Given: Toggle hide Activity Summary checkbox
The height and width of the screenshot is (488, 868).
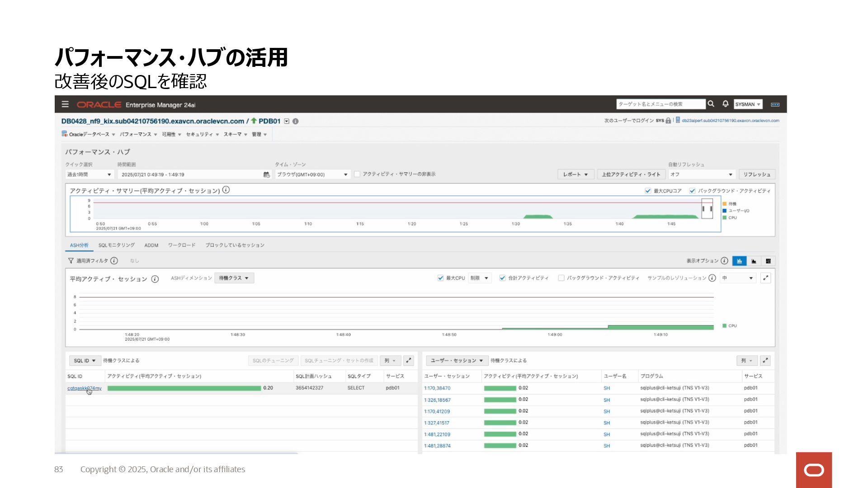Looking at the screenshot, I should click(357, 174).
